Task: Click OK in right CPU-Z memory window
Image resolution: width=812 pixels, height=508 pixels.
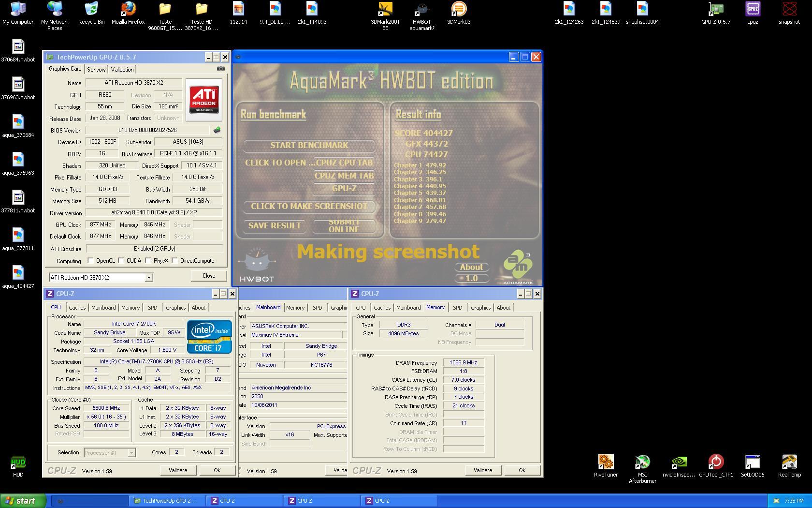Action: pos(522,470)
